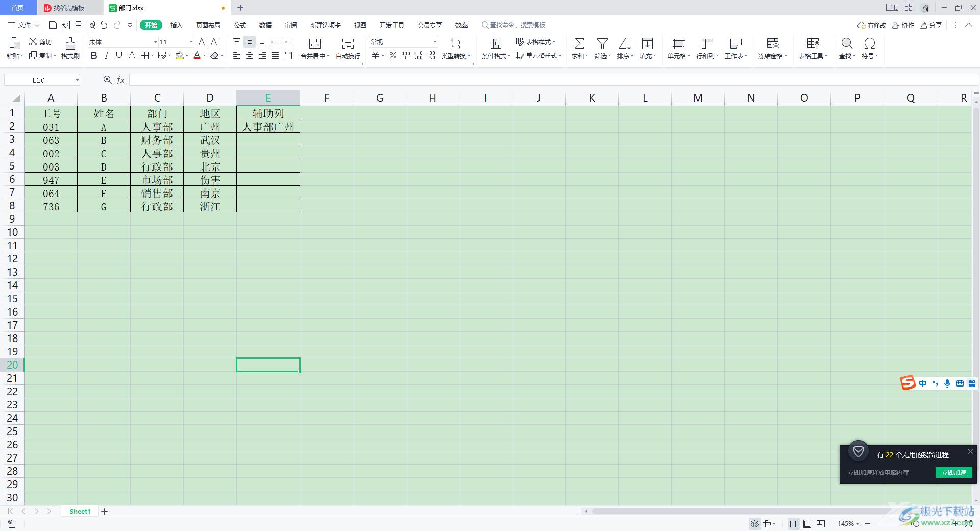Click the 协作 collaborate button

point(903,25)
